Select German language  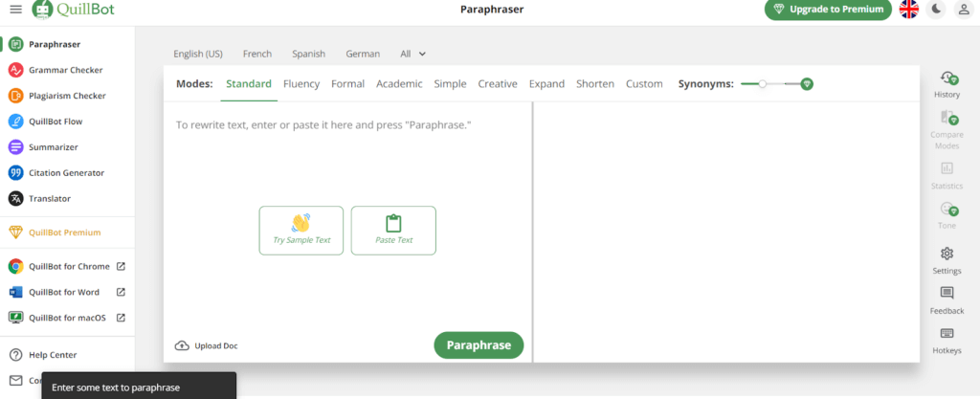click(363, 54)
